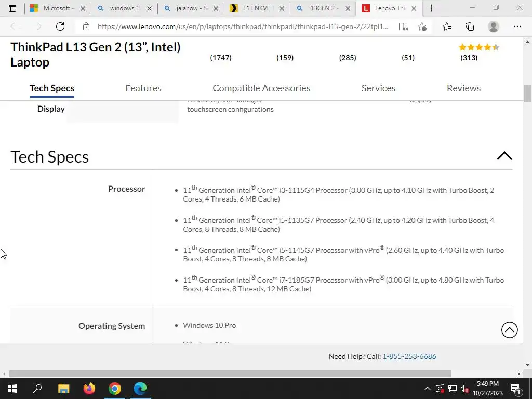Select the Tech Specs page tab

[x=52, y=88]
